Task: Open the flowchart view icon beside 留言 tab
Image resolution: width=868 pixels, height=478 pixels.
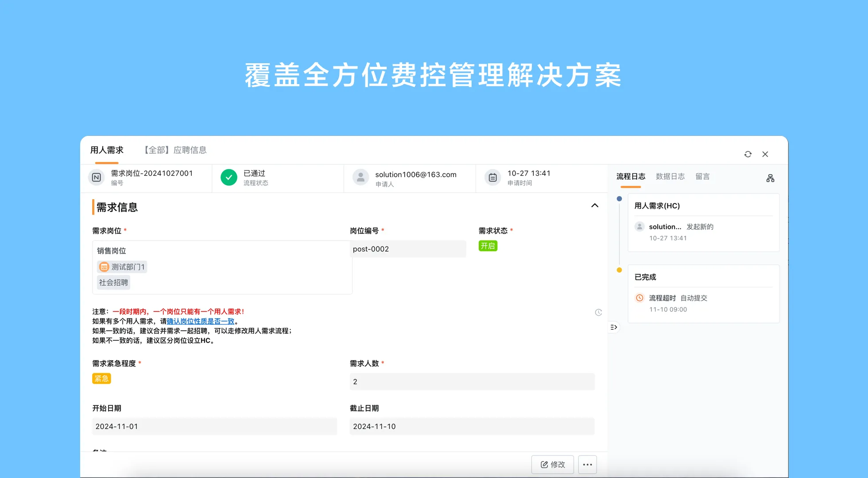Action: point(770,178)
